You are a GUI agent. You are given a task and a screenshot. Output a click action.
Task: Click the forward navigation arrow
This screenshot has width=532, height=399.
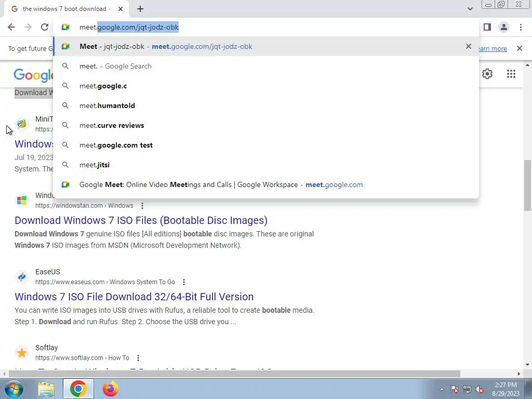[28, 27]
